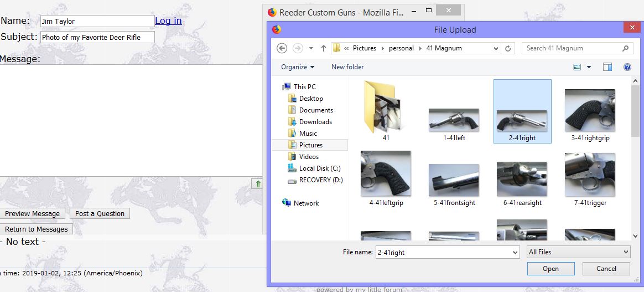Open Desktop in navigation pane
The image size is (644, 292).
point(305,98)
